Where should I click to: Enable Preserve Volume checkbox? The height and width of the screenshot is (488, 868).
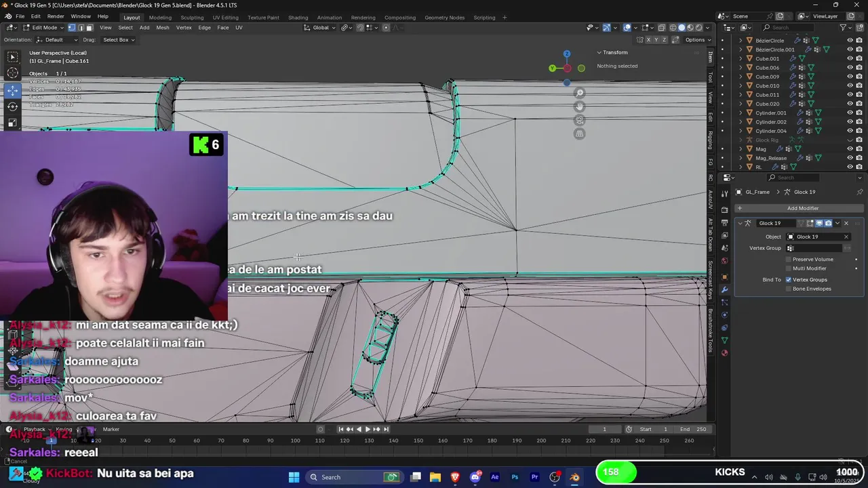click(x=788, y=260)
